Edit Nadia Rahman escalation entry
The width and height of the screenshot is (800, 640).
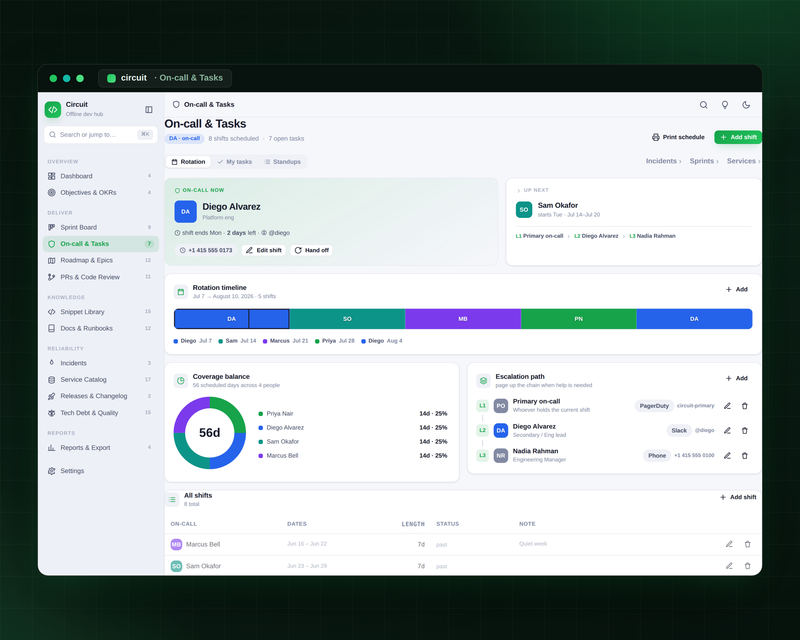coord(727,455)
